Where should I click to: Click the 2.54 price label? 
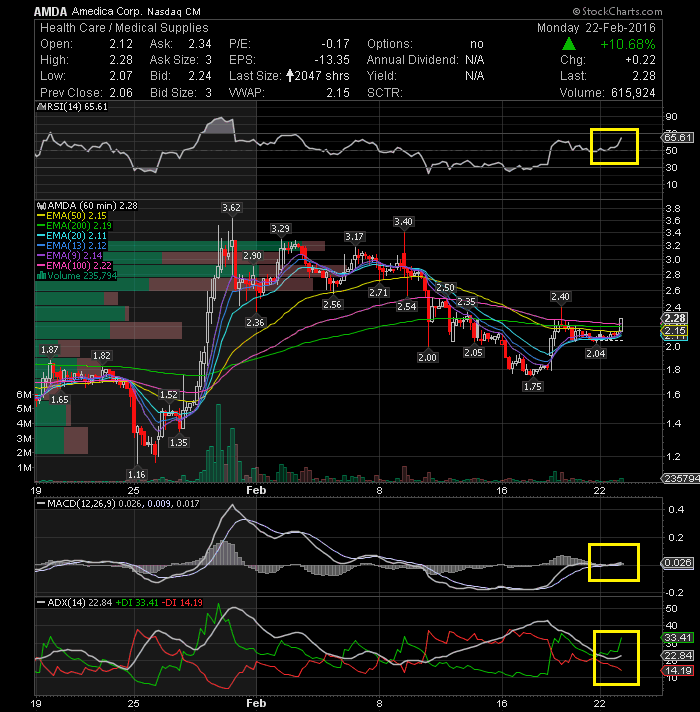(x=406, y=307)
